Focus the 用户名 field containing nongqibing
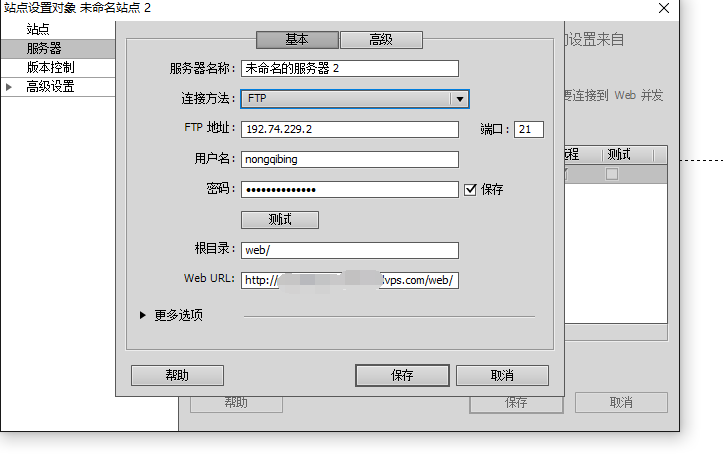The image size is (723, 462). coord(349,159)
